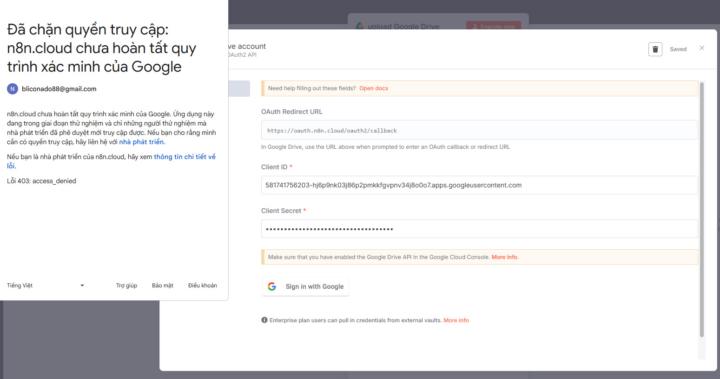Follow the 'nhà phát triển' link

point(141,142)
